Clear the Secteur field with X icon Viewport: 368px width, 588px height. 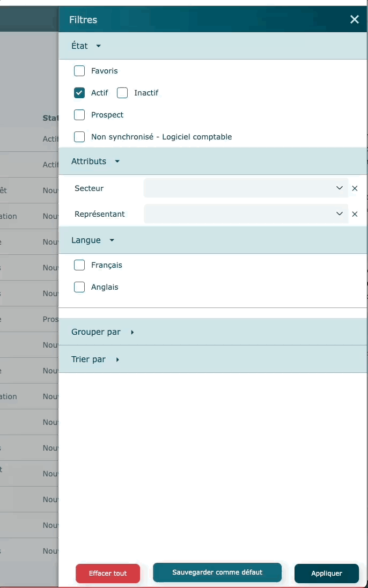355,188
